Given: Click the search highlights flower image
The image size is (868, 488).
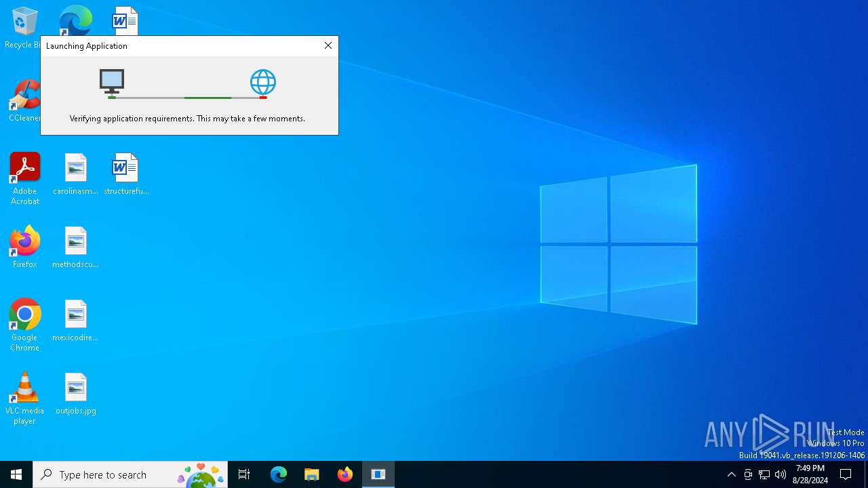Looking at the screenshot, I should [x=201, y=474].
